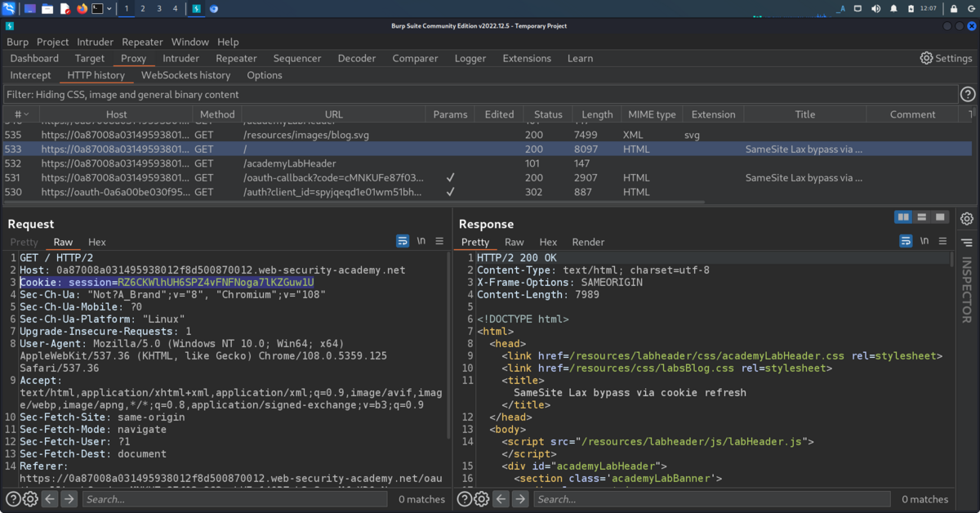Screen dimensions: 980x513
Task: Switch to workspace 2 in taskbar
Action: [143, 9]
